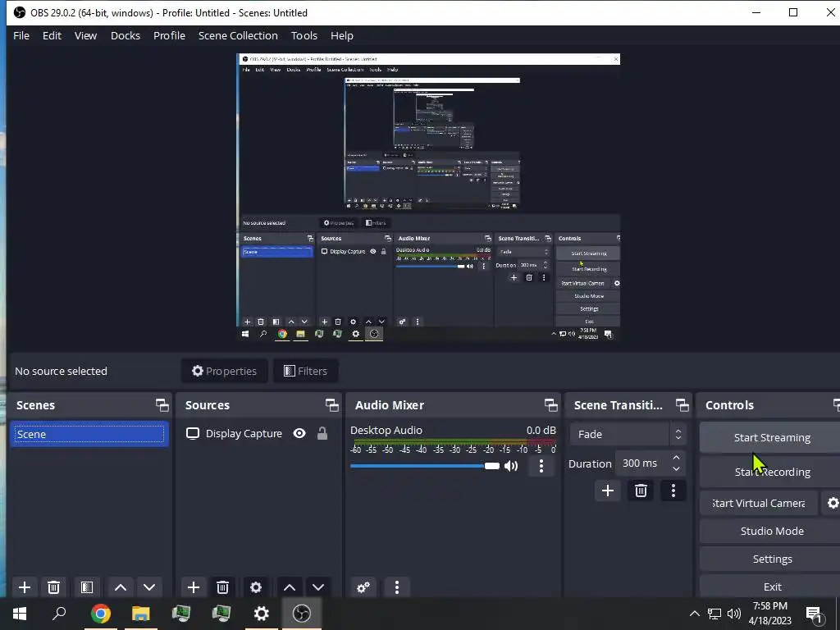840x630 pixels.
Task: Open the Edit menu
Action: pyautogui.click(x=52, y=36)
